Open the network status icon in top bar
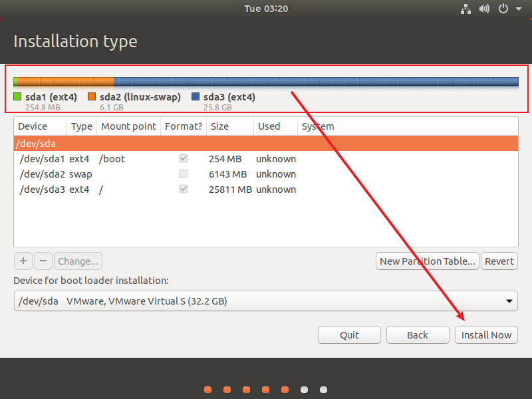The image size is (532, 399). (465, 9)
